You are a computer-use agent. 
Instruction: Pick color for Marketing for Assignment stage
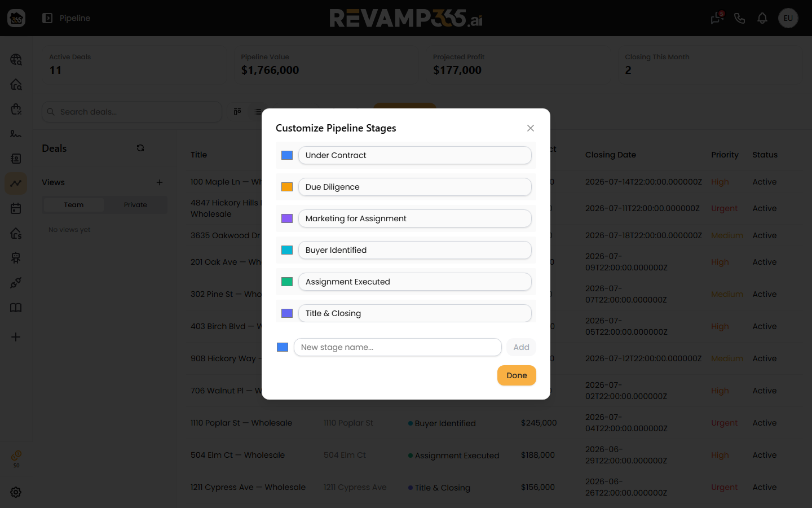(287, 218)
